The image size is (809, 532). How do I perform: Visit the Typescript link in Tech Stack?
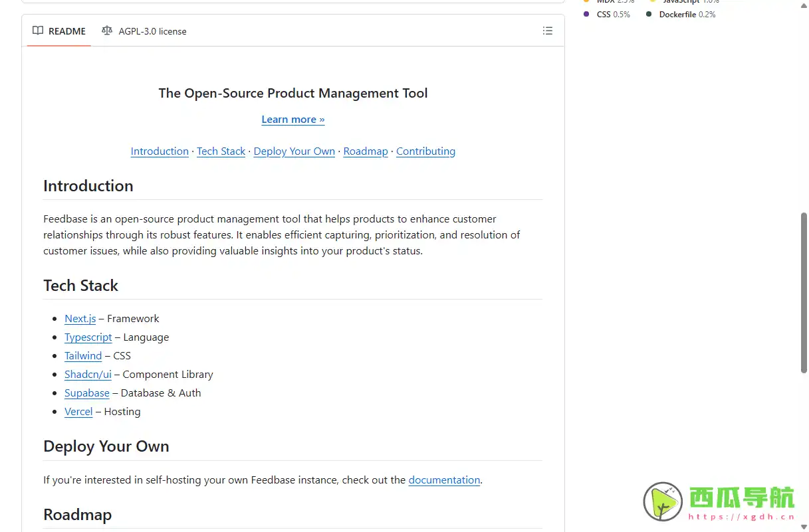pos(88,337)
